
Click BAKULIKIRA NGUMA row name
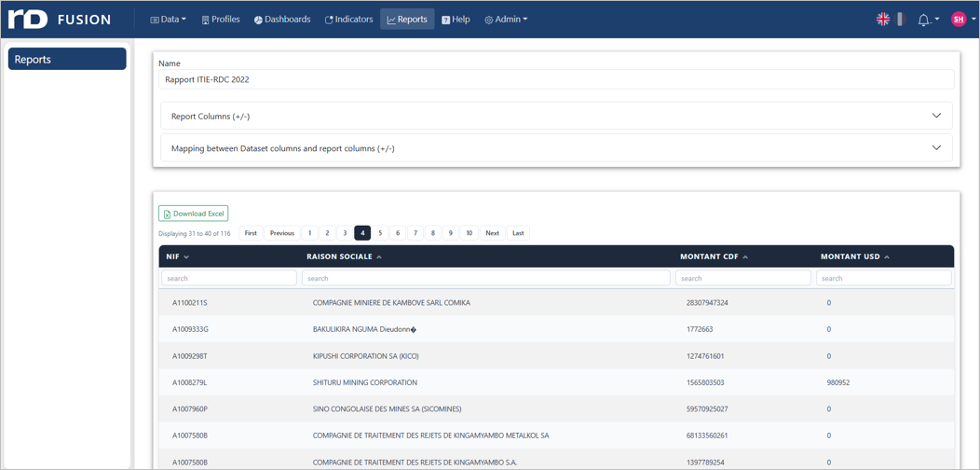pyautogui.click(x=363, y=329)
